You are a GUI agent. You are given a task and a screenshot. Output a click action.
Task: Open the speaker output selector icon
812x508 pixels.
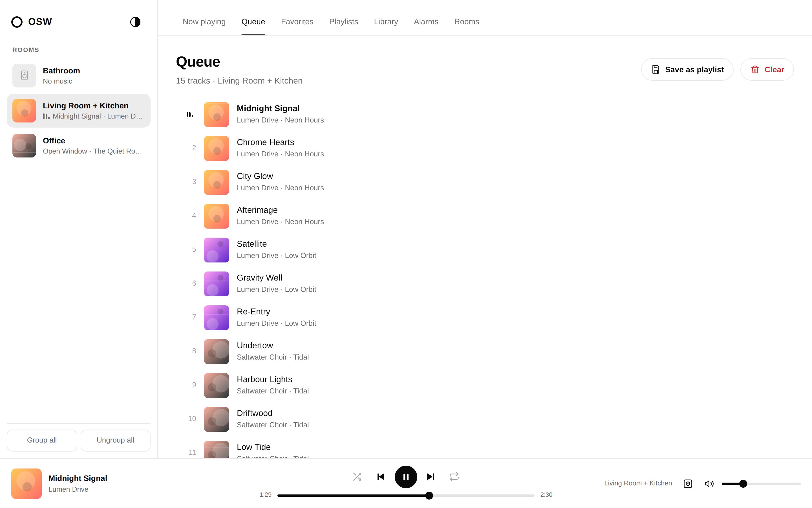(688, 483)
